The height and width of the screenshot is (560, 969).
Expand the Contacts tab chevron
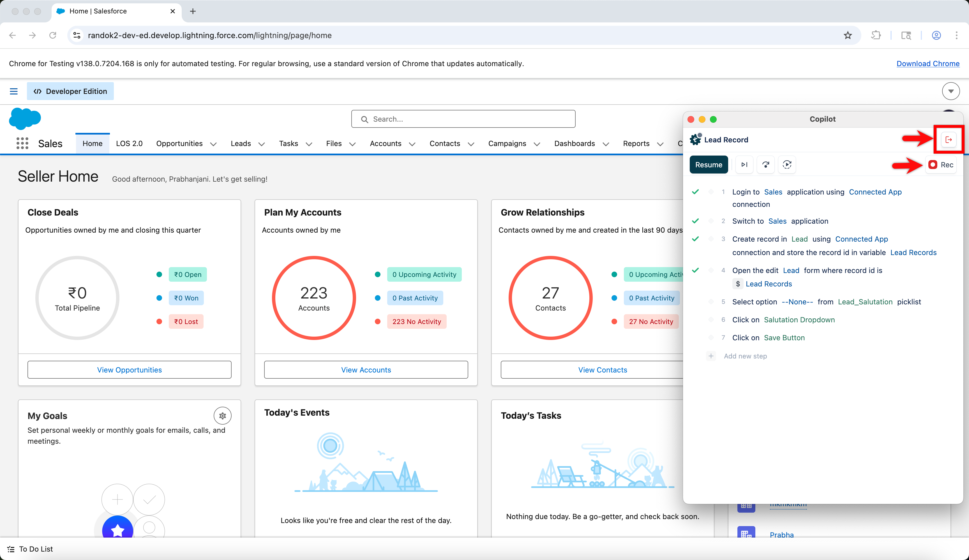click(471, 144)
